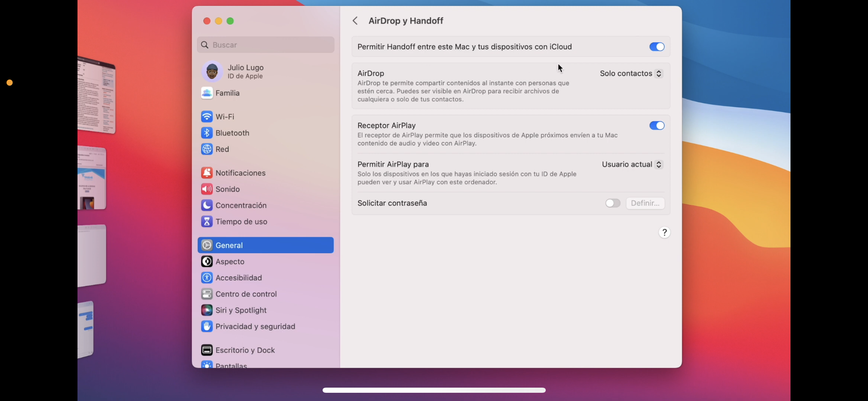Click Tiempo de uso hourglass icon
The image size is (868, 401).
point(206,221)
